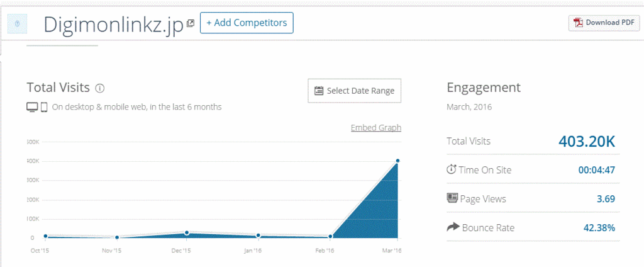Click the Oct '15 axis label
Viewport: 644px width, 267px height.
click(x=40, y=251)
